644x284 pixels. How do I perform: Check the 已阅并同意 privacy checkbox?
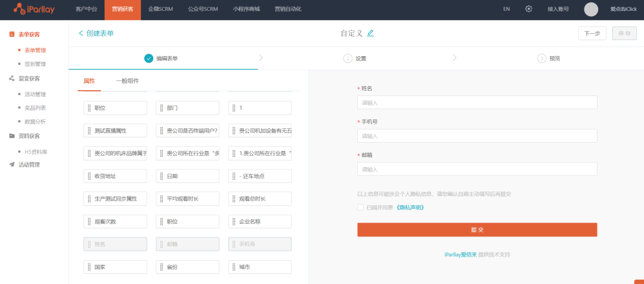pos(360,208)
